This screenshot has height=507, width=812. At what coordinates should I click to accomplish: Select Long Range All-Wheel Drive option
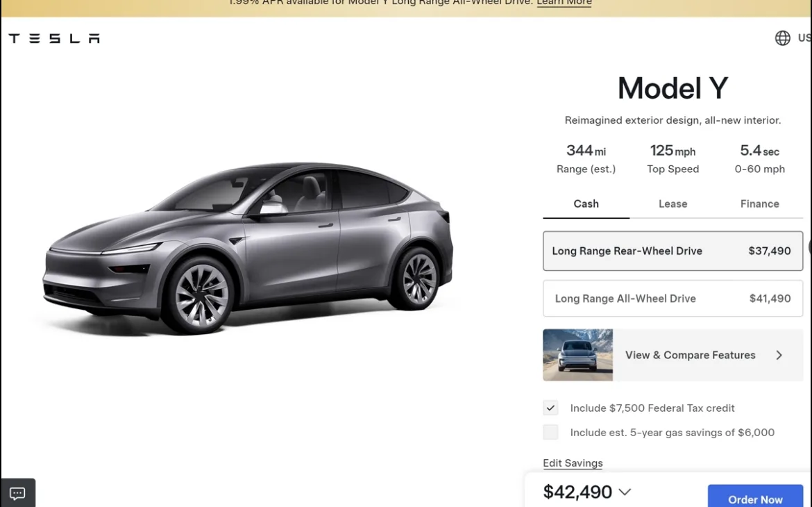coord(673,299)
